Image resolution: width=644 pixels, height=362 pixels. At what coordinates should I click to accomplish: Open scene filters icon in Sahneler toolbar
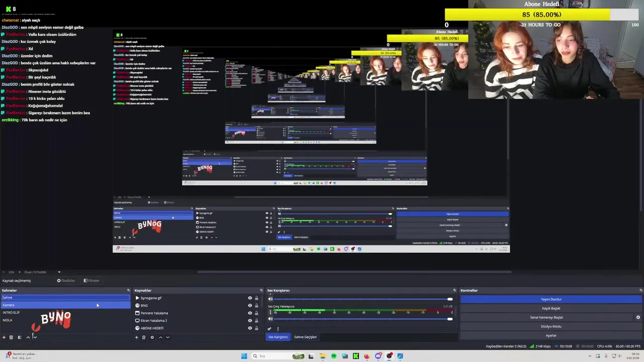(x=20, y=337)
